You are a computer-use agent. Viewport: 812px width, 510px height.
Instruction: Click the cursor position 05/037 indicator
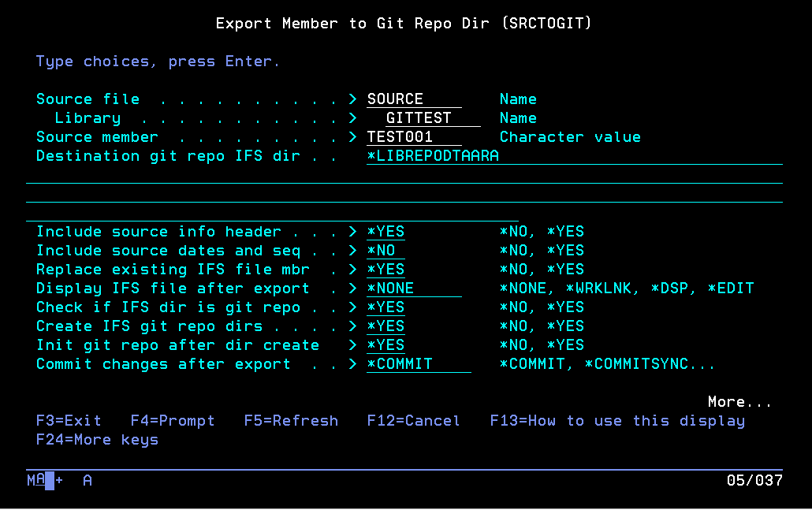pyautogui.click(x=754, y=481)
